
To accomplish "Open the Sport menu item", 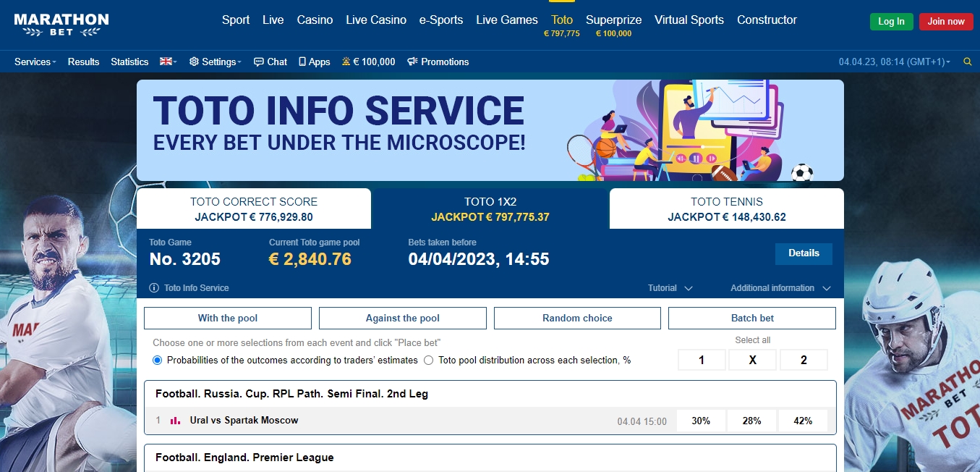I will click(236, 20).
